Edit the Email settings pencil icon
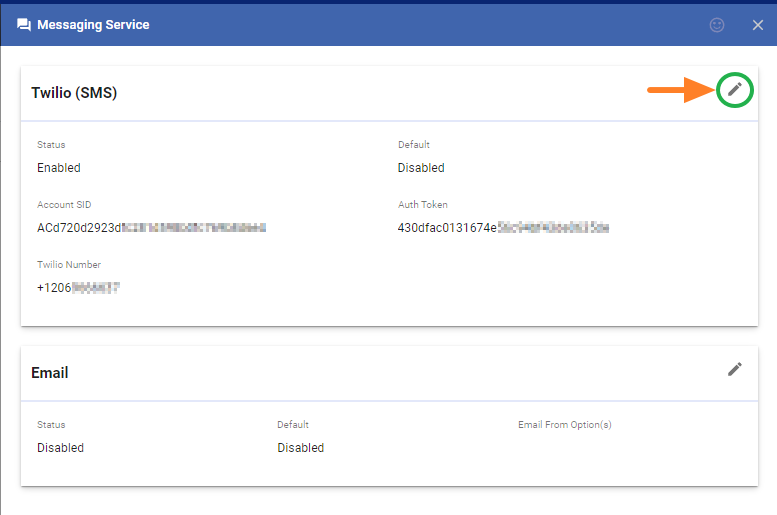The image size is (777, 515). [x=734, y=369]
